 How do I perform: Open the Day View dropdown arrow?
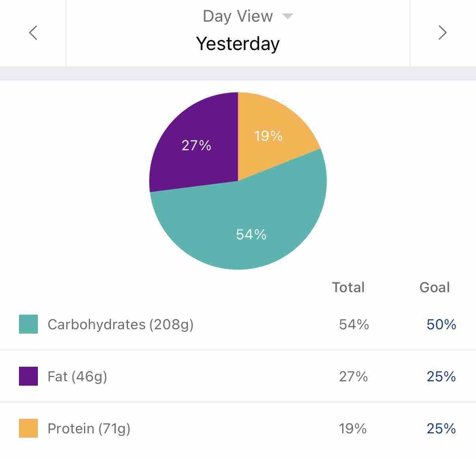[287, 16]
